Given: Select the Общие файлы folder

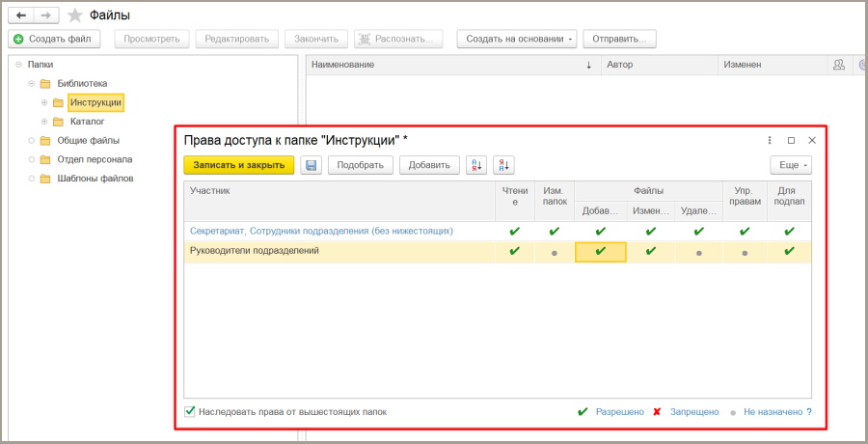Looking at the screenshot, I should [x=89, y=141].
